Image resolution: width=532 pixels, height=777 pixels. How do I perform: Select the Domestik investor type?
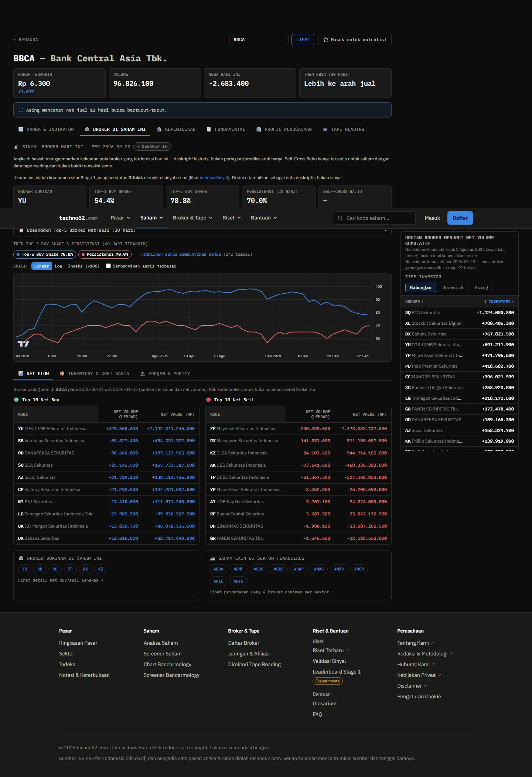[453, 287]
